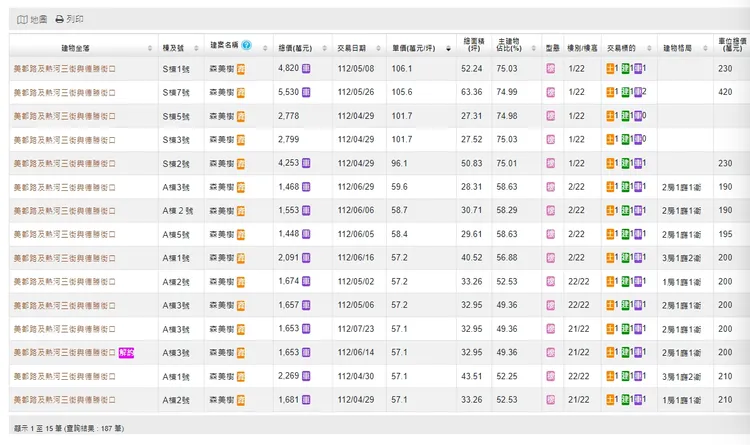Click the orange 土 icon in the 112/06/29 row
Viewport: 750px width, 445px height.
pos(611,187)
